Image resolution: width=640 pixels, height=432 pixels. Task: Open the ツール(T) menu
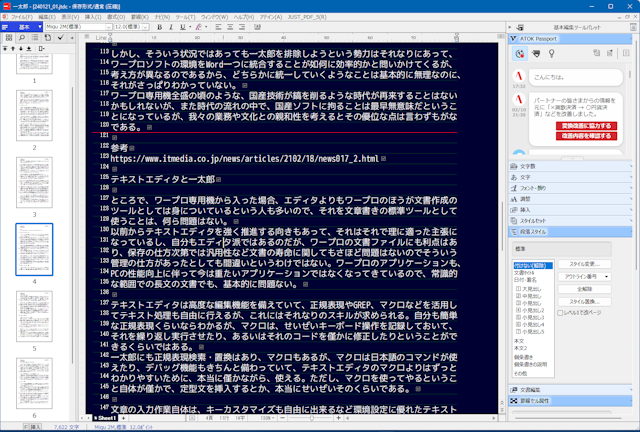[185, 17]
